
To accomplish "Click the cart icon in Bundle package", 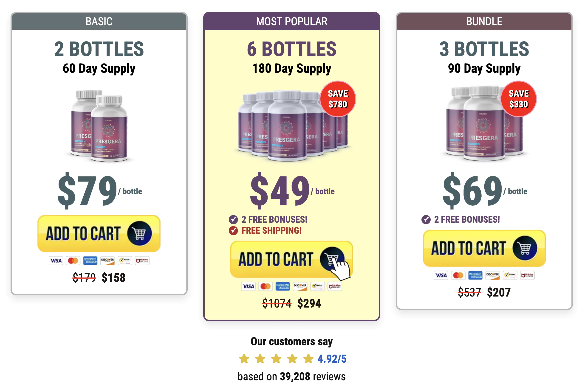I will (x=525, y=248).
